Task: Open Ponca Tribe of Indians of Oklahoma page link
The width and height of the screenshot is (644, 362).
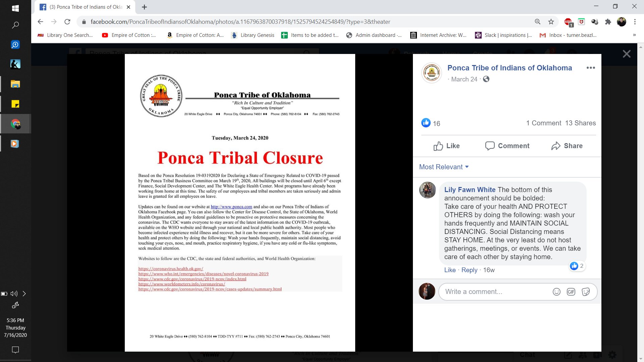Action: click(x=509, y=68)
